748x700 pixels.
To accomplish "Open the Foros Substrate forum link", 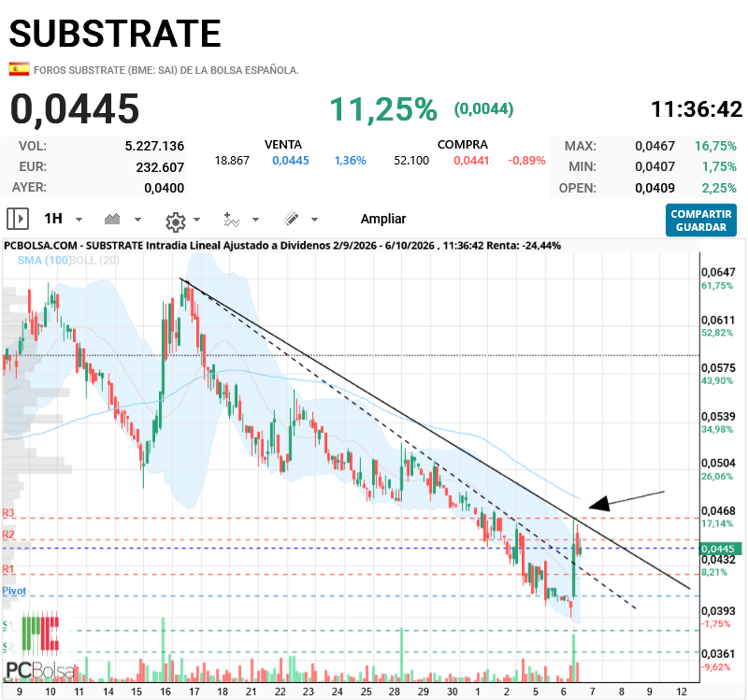I will tap(166, 70).
